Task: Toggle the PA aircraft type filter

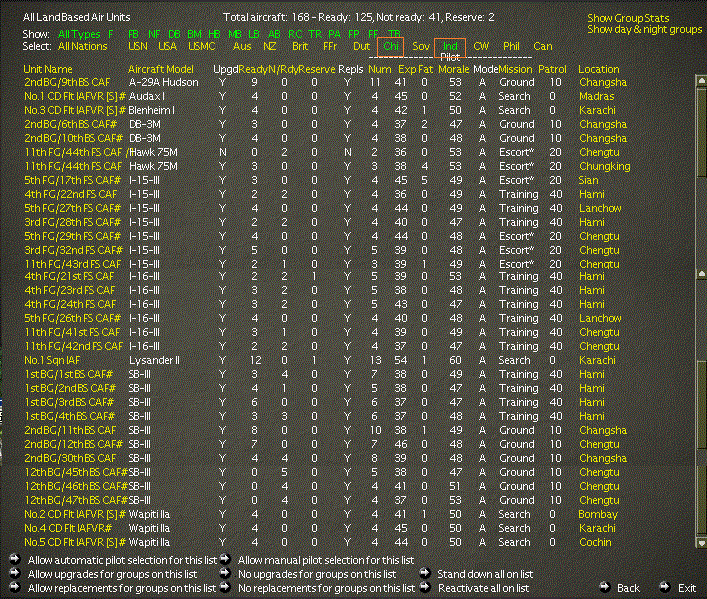Action: coord(335,34)
